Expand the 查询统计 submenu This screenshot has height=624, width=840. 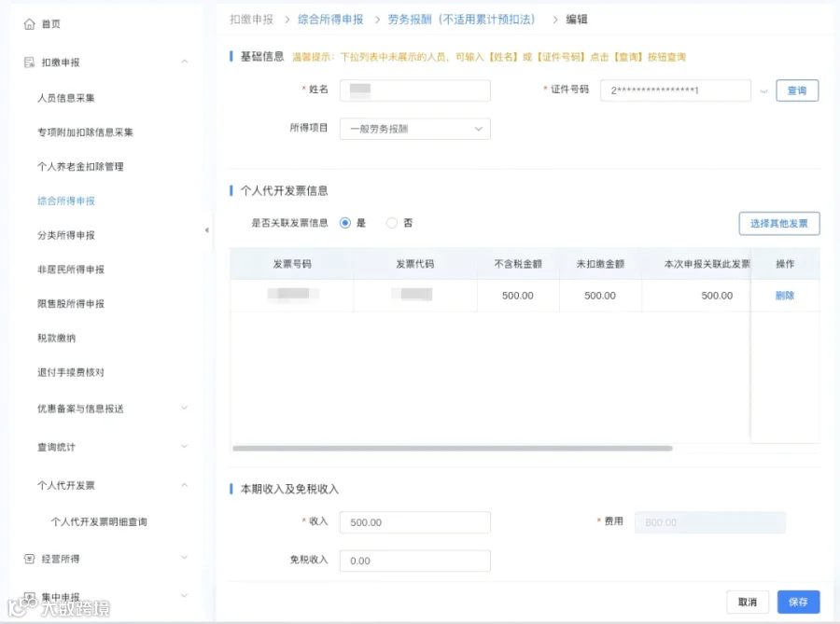coord(184,447)
